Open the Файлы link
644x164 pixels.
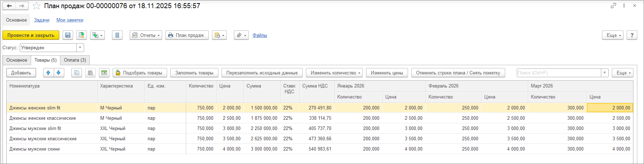point(260,35)
